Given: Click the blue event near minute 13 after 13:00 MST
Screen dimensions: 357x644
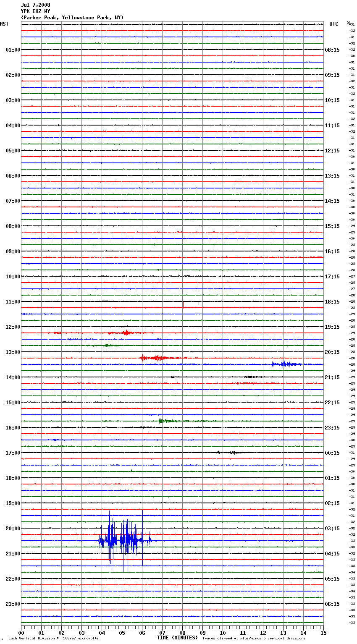Looking at the screenshot, I should point(286,364).
